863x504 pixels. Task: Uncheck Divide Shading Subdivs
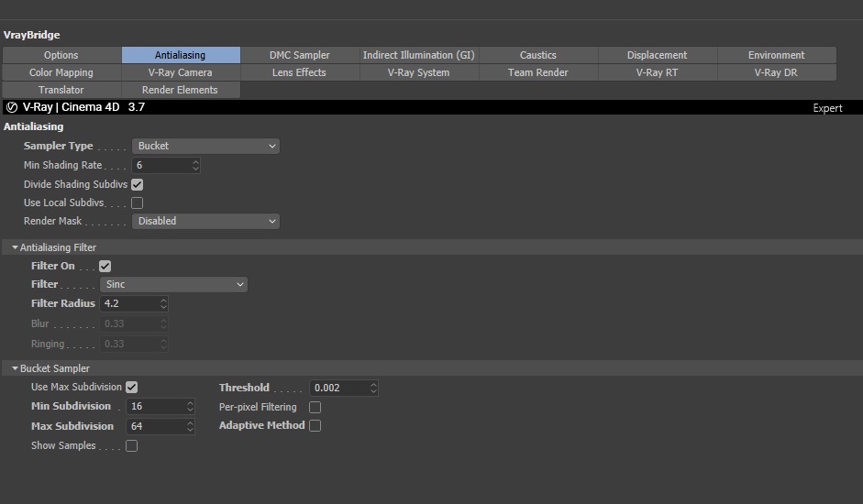point(137,184)
